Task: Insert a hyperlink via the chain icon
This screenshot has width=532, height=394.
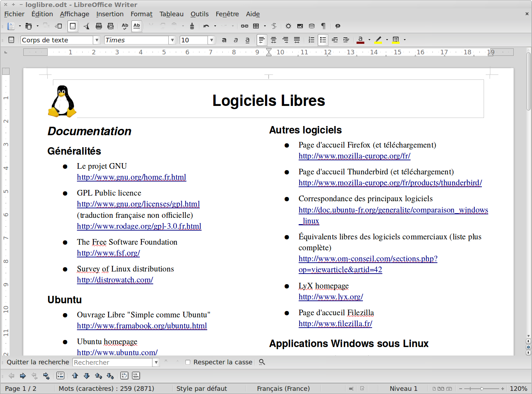Action: (245, 26)
